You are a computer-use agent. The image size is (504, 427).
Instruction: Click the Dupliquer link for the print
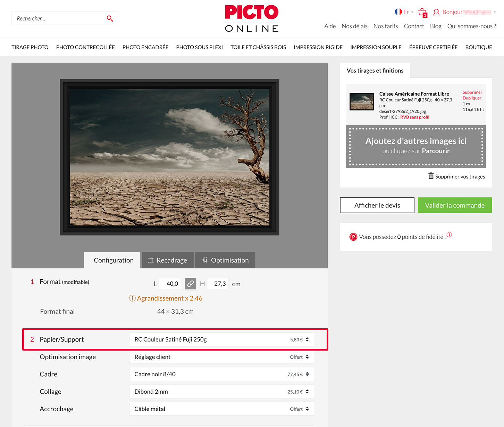472,98
